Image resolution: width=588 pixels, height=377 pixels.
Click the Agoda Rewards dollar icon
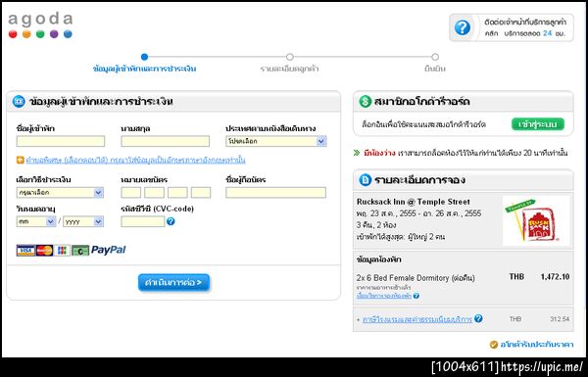click(365, 101)
